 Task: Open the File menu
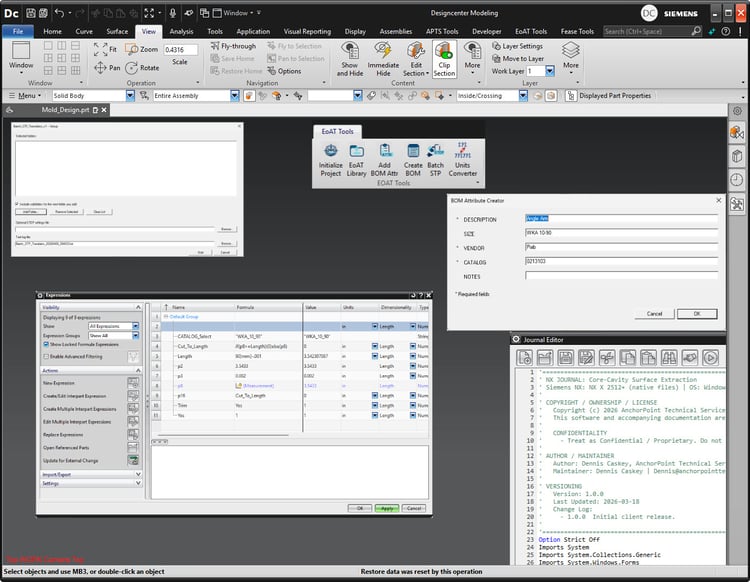coord(17,31)
